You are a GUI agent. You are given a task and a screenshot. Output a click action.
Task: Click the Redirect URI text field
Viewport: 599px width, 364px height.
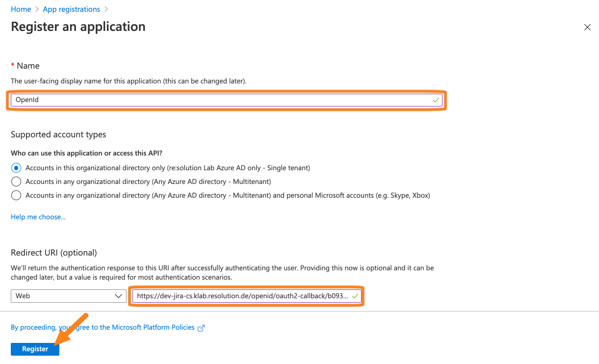pyautogui.click(x=245, y=296)
